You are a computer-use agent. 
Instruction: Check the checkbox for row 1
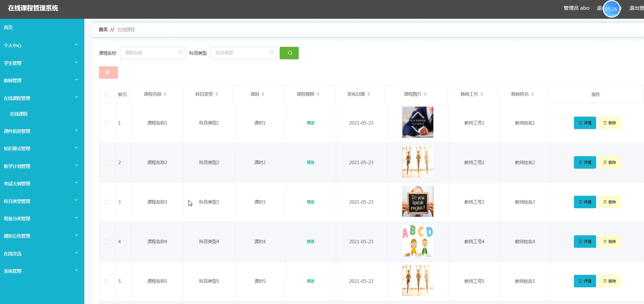107,123
